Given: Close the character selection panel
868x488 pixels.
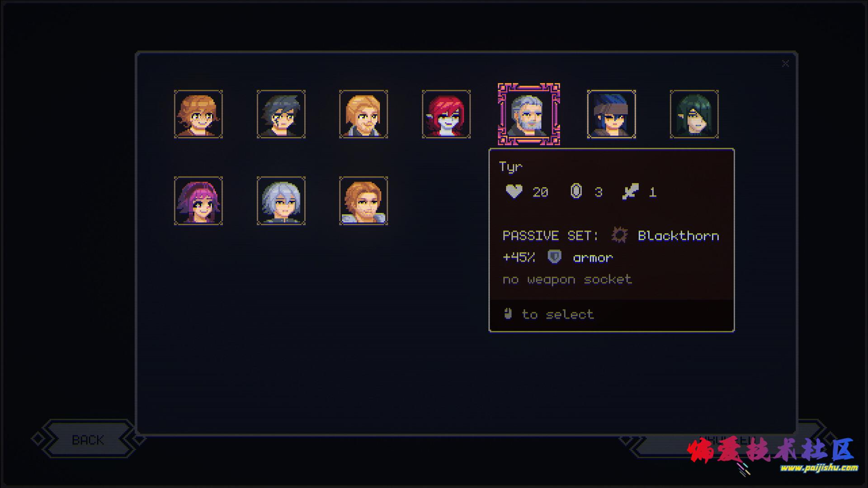Looking at the screenshot, I should coord(785,64).
